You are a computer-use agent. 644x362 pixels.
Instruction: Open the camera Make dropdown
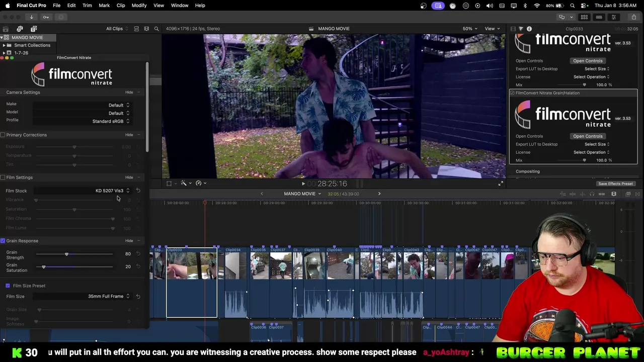[81, 105]
